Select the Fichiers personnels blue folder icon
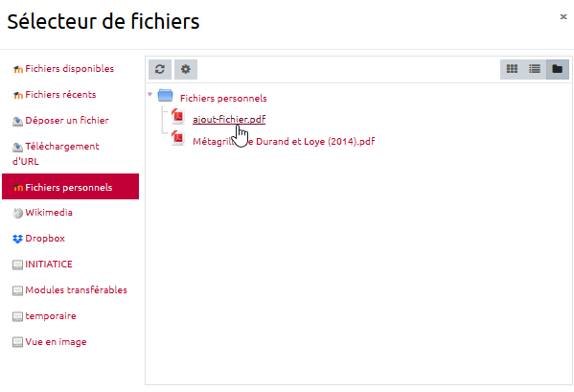The height and width of the screenshot is (392, 574). coord(165,96)
